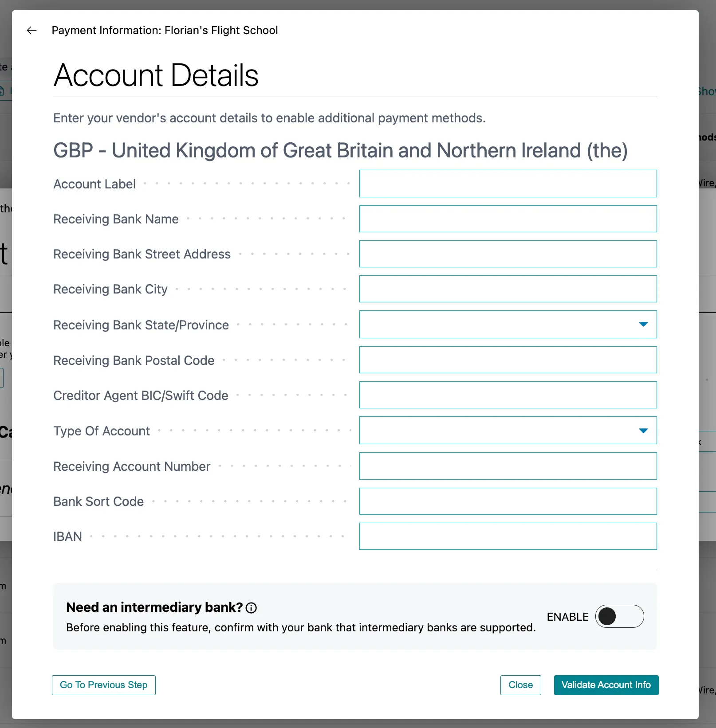This screenshot has width=716, height=728.
Task: Focus the Bank Sort Code input
Action: 508,501
